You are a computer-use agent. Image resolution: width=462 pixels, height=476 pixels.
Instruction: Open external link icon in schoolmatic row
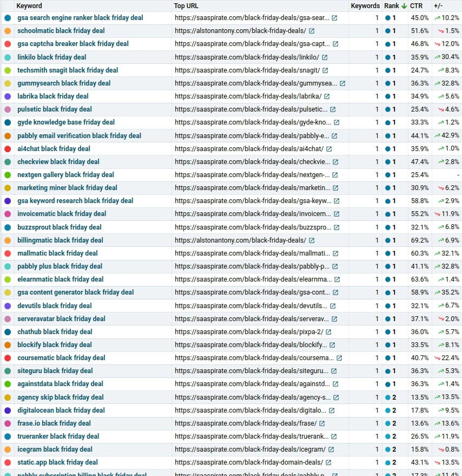tap(312, 31)
